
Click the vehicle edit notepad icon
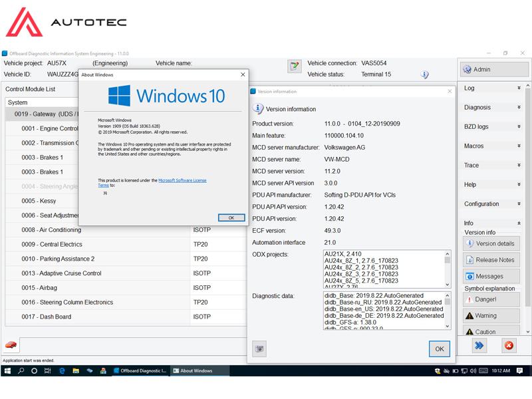tap(294, 66)
